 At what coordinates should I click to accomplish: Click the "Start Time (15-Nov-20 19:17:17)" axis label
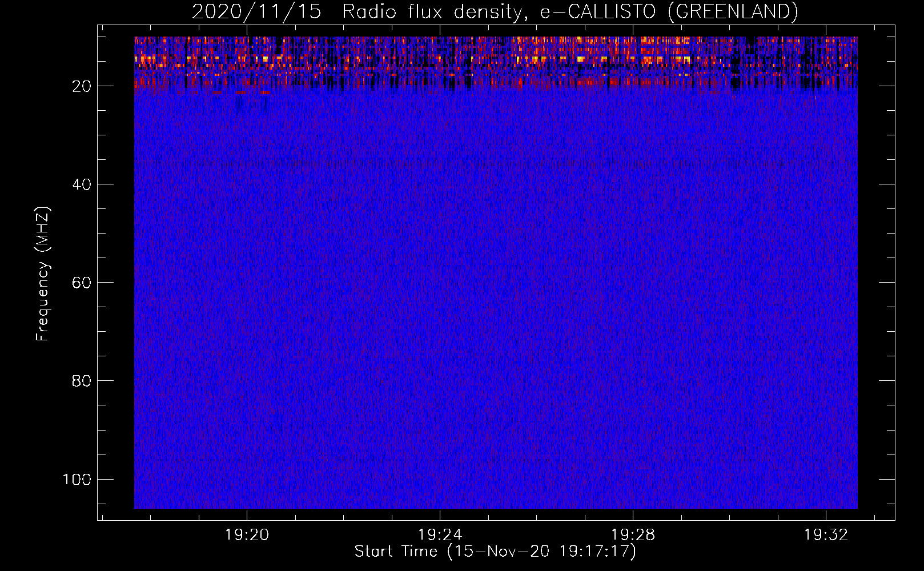point(495,552)
